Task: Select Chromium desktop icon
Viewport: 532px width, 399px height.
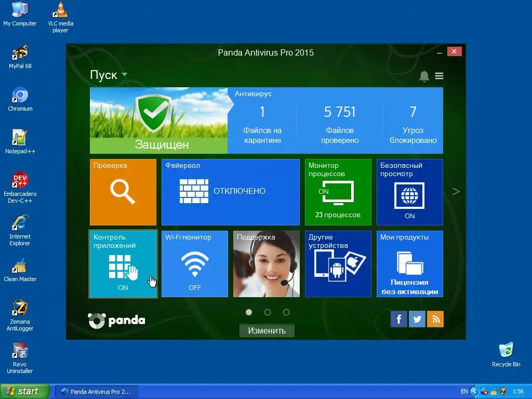Action: tap(20, 100)
